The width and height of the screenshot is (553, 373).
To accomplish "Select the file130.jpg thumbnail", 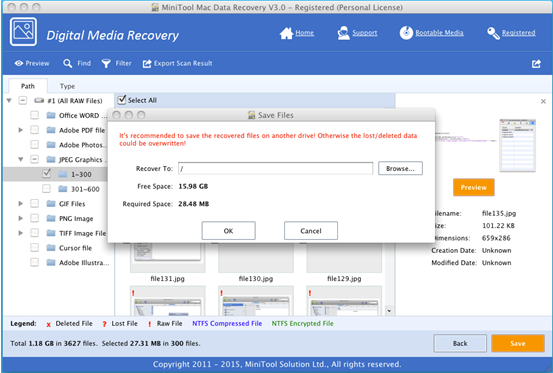I will tap(256, 257).
